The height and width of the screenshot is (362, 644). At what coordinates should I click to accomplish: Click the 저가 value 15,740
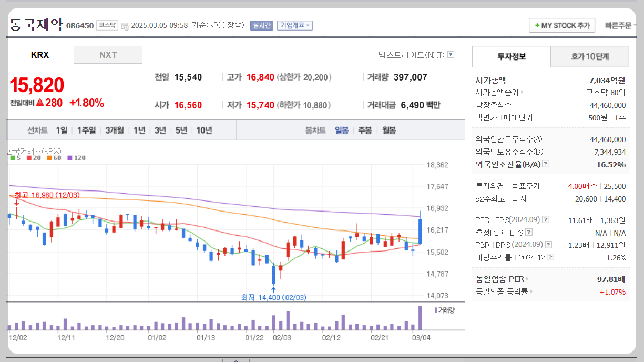point(260,105)
